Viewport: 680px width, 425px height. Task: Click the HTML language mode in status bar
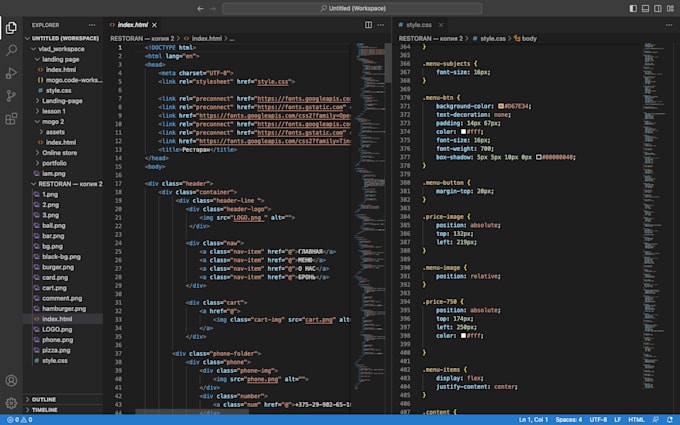(635, 420)
